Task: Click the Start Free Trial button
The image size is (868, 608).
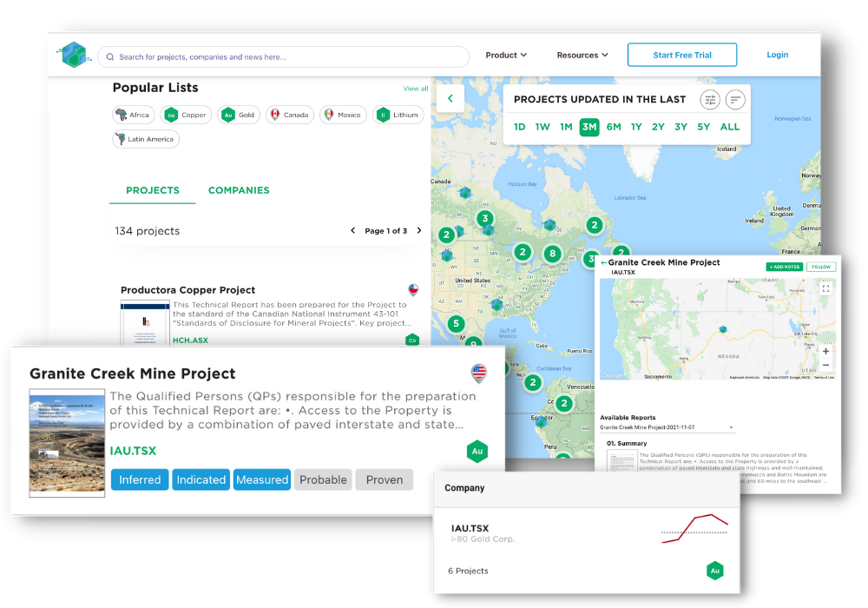Action: (681, 55)
